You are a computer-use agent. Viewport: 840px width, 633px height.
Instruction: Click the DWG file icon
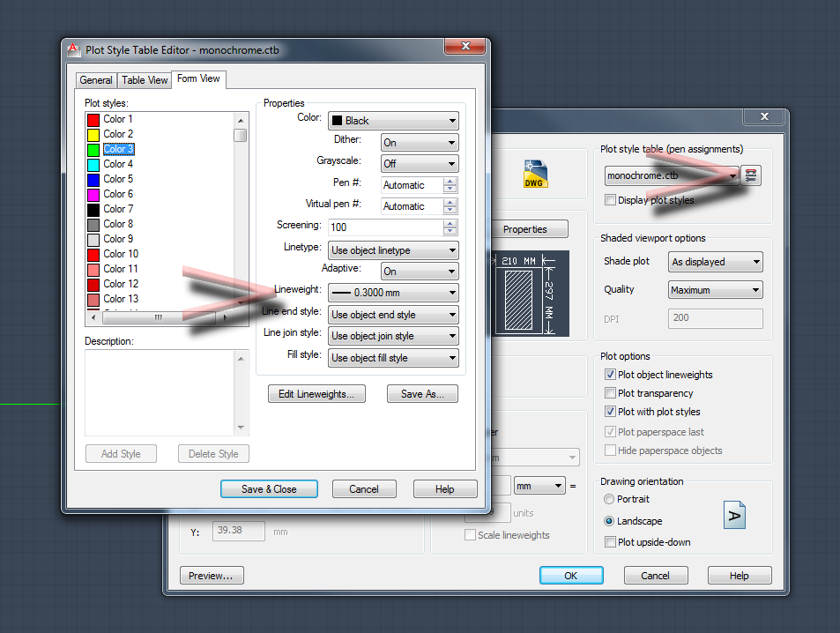point(534,173)
